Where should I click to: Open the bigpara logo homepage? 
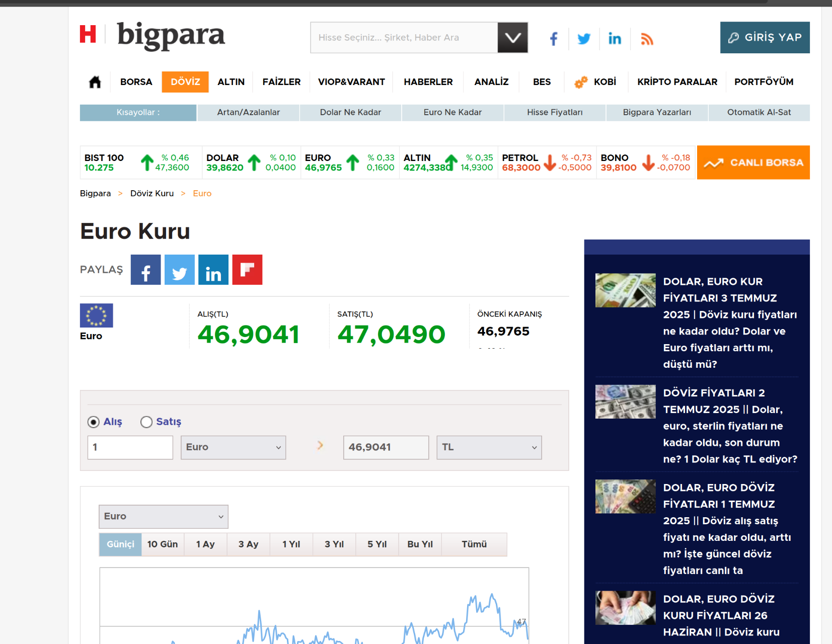coord(171,35)
